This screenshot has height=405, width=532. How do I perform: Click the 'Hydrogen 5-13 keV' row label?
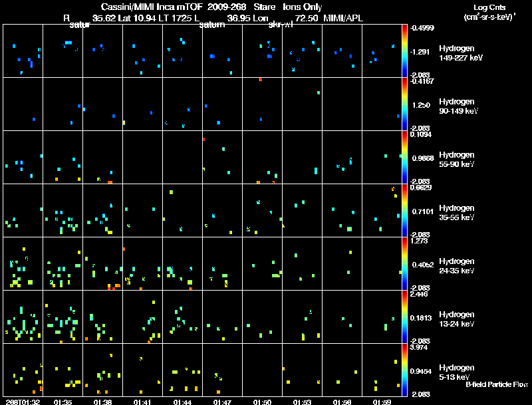(x=457, y=372)
